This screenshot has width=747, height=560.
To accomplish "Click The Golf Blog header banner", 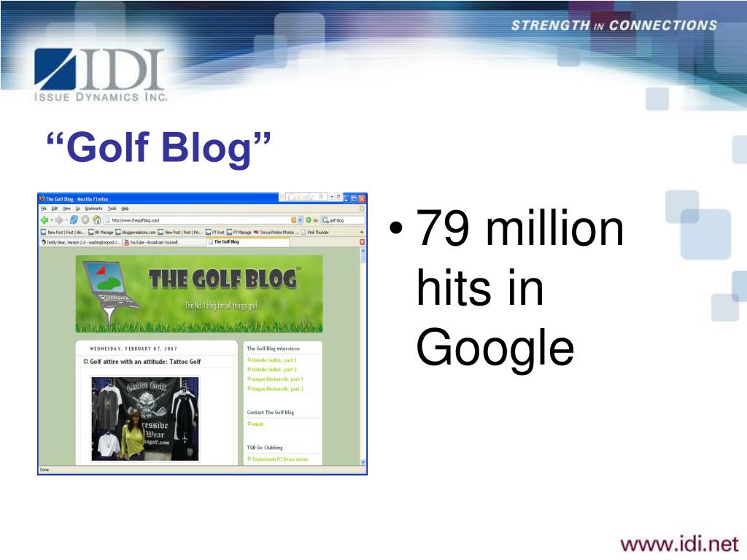I will (199, 294).
